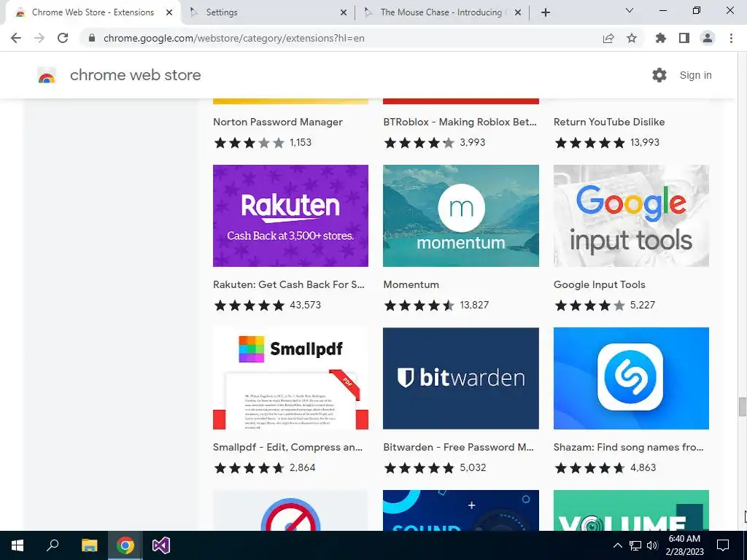Screen dimensions: 747x560
Task: Open the Rakuten extension thumbnail
Action: [290, 216]
